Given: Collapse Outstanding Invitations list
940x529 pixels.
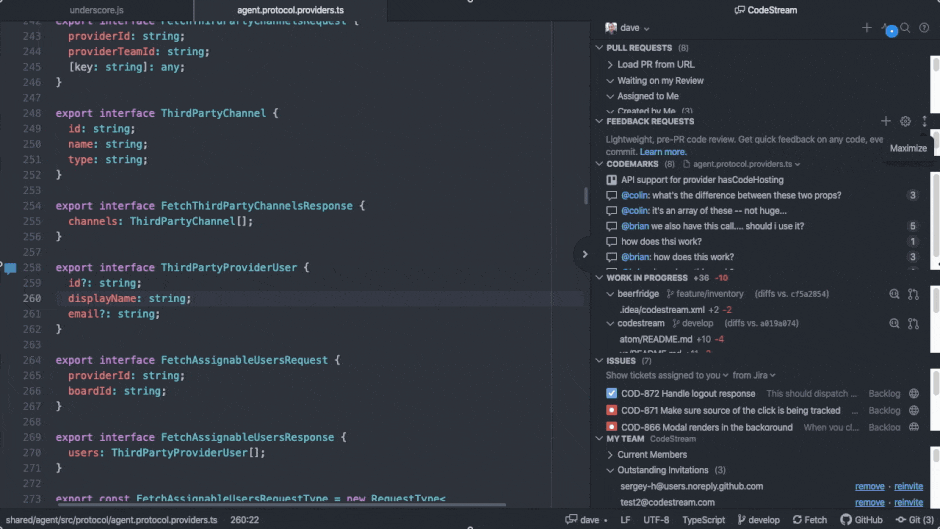Looking at the screenshot, I should pyautogui.click(x=610, y=470).
